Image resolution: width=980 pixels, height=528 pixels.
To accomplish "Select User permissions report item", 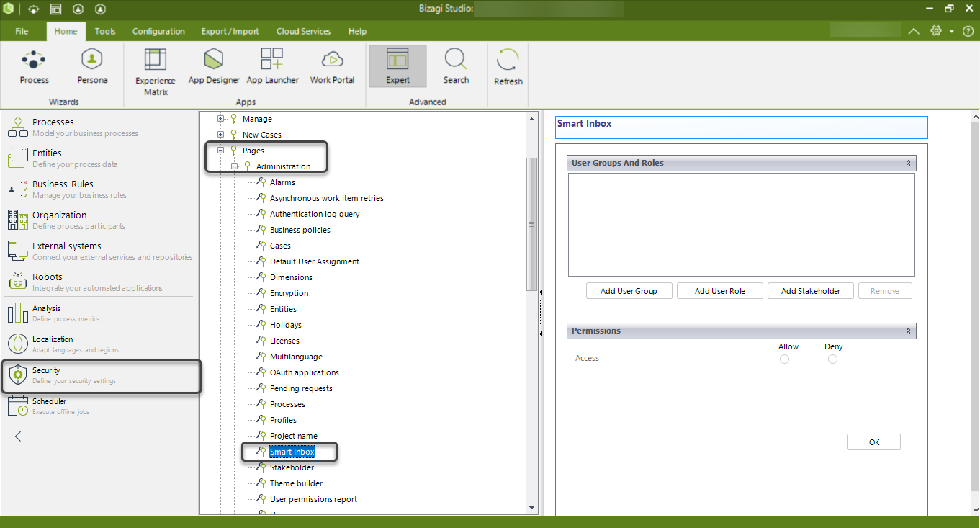I will (x=313, y=499).
